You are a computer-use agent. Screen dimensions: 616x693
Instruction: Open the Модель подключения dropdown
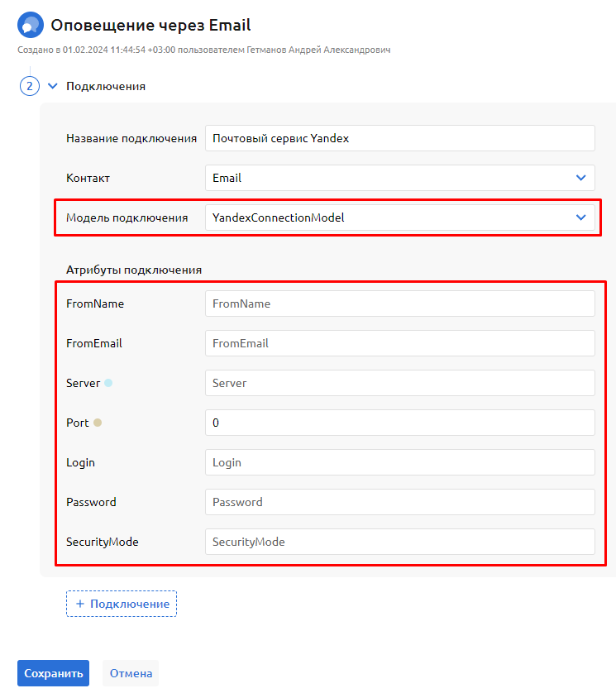pos(399,217)
